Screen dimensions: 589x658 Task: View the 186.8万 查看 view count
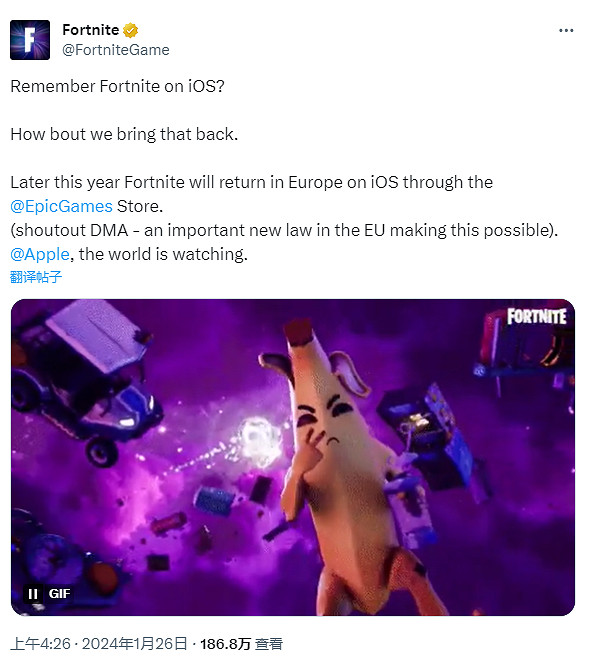[241, 644]
